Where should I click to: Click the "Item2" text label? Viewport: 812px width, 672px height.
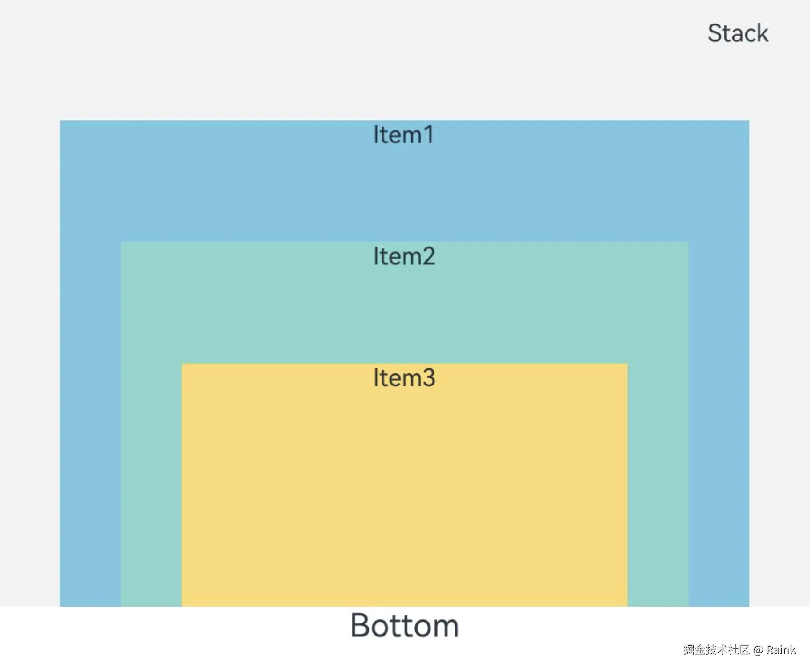tap(404, 256)
